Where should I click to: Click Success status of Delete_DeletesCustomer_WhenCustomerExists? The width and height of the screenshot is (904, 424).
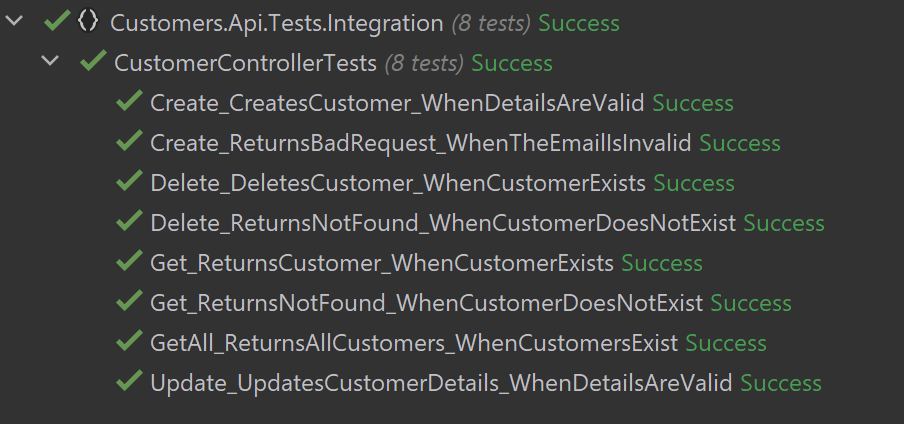[x=694, y=183]
